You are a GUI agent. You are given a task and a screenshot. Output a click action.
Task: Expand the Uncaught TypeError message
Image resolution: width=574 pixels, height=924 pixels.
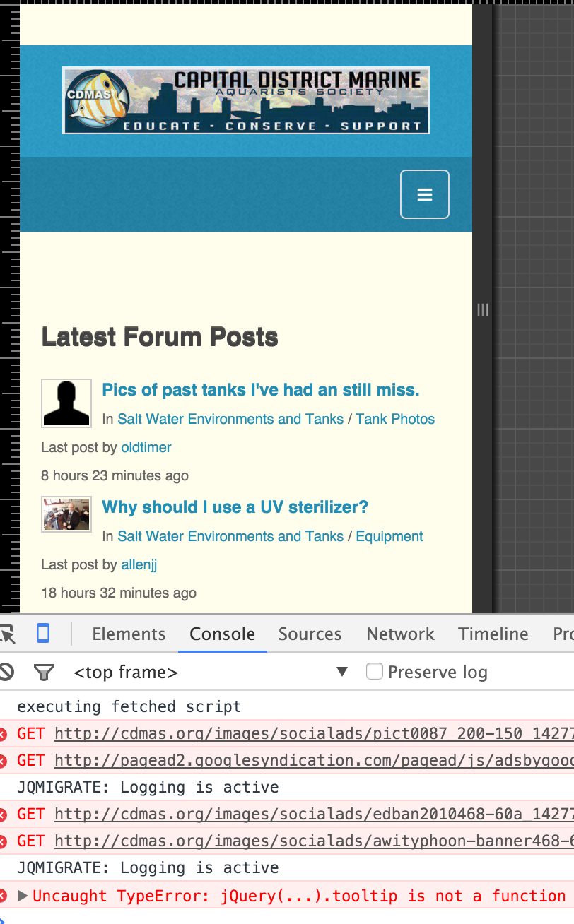pos(23,896)
